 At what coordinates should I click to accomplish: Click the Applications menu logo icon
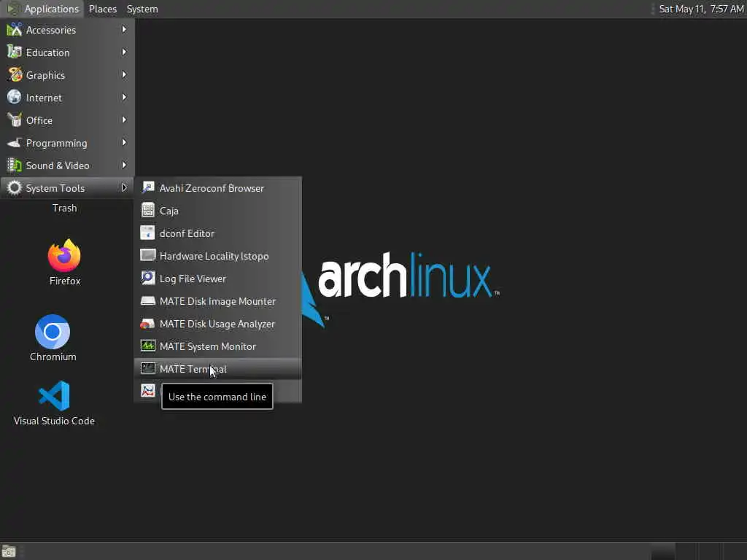coord(13,9)
